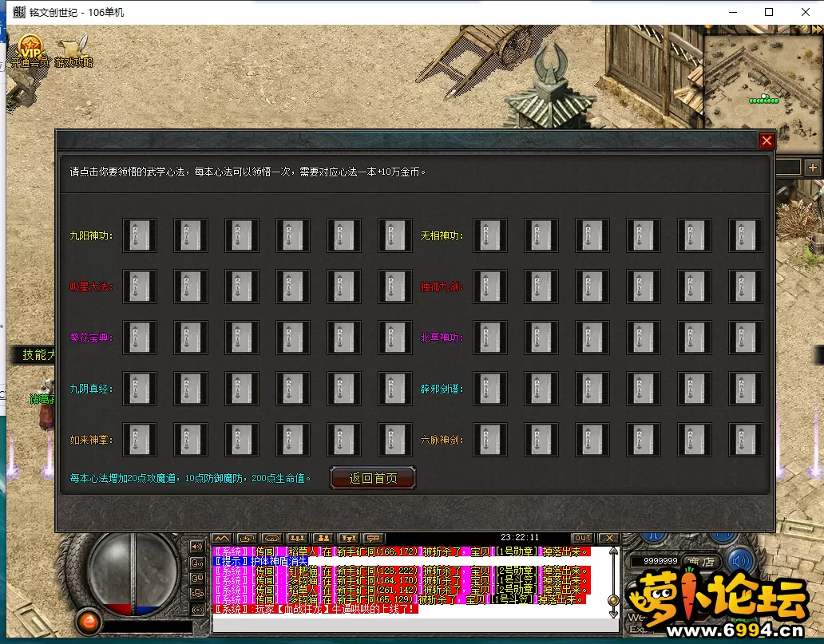Select sixth 九阳神功 book slot
Viewport: 824px width, 644px height.
pos(395,235)
